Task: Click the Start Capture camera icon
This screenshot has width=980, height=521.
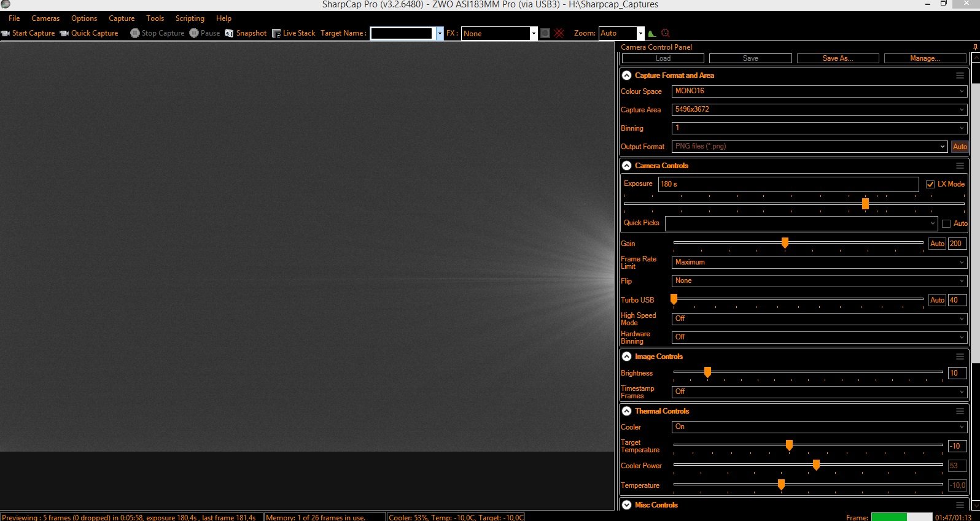Action: pyautogui.click(x=6, y=34)
